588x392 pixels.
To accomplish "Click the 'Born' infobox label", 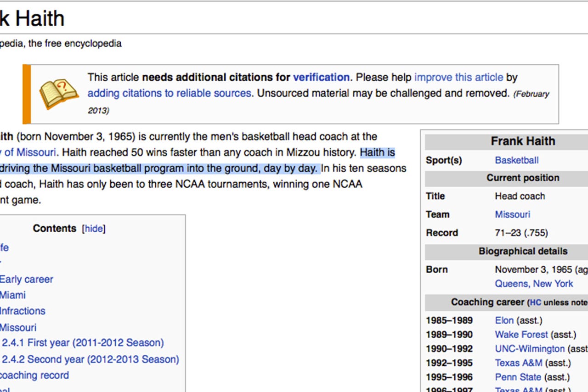I will [436, 269].
